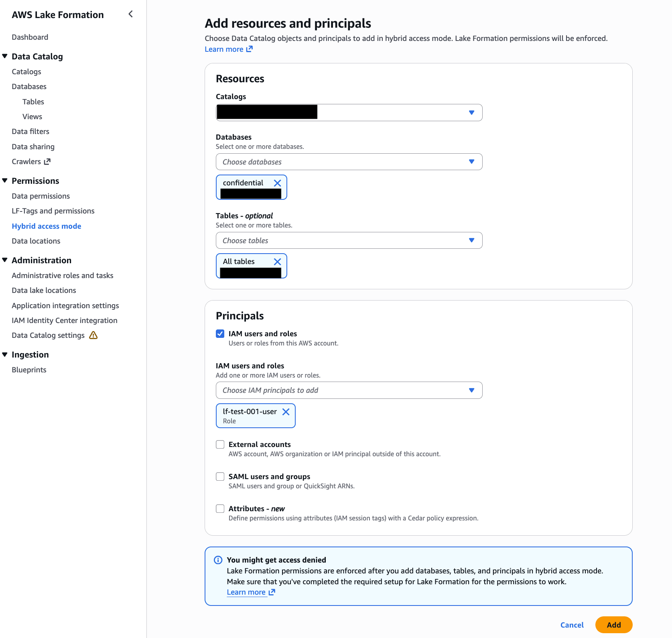Collapse the AWS Lake Formation sidebar
Image resolution: width=672 pixels, height=638 pixels.
click(x=130, y=14)
